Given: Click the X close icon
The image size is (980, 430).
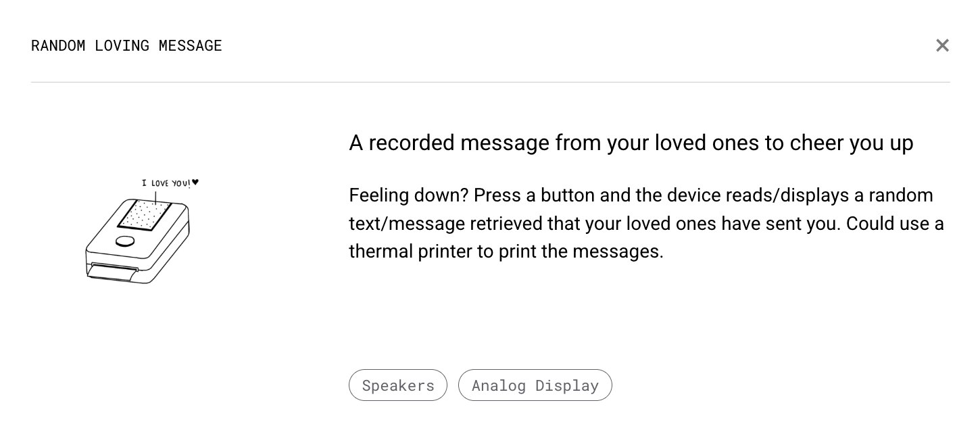Looking at the screenshot, I should (942, 45).
